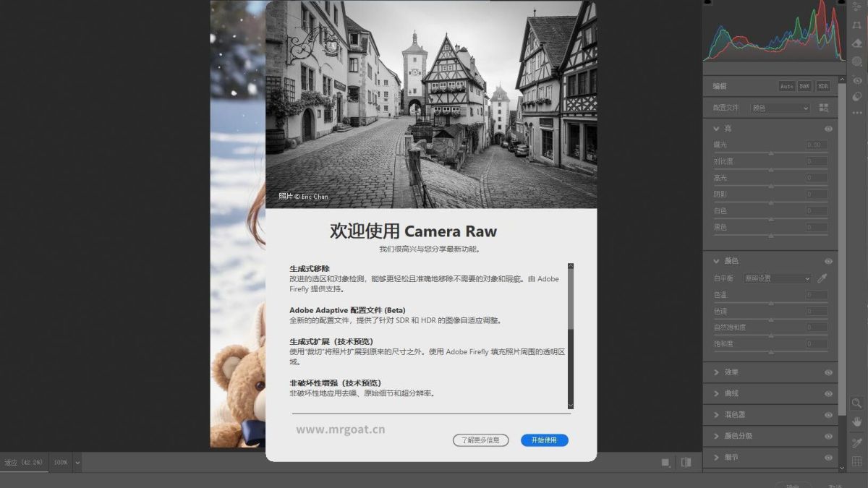The height and width of the screenshot is (488, 868).
Task: Click the 了解更多信息 button
Action: click(x=481, y=440)
